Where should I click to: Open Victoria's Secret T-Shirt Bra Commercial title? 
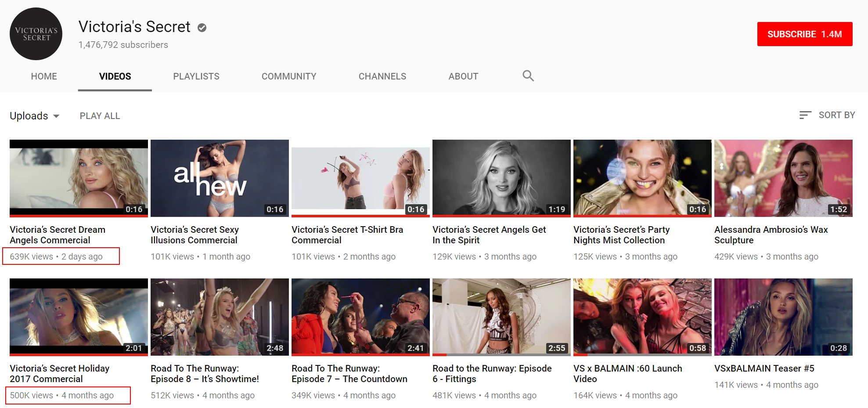[x=347, y=235]
